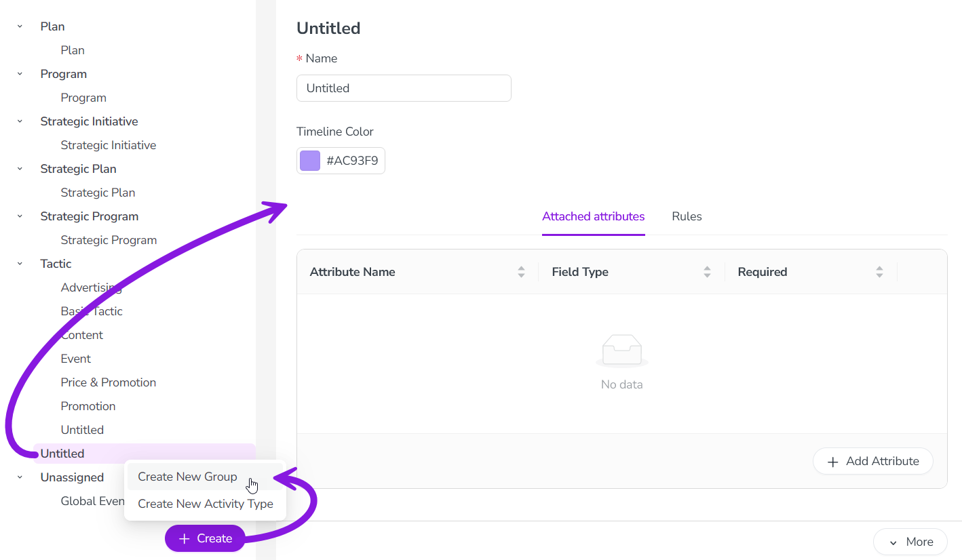Sort by Field Type column arrows
This screenshot has height=560, width=962.
pos(707,272)
